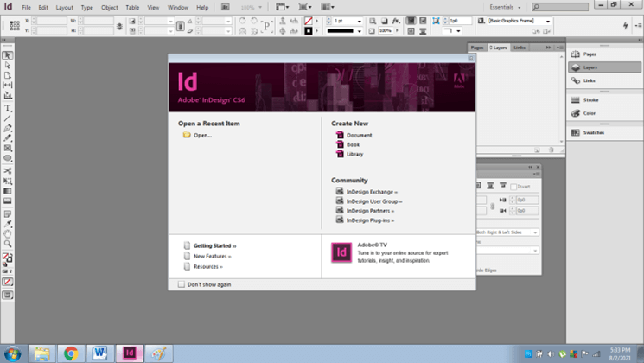
Task: Select the Pencil tool
Action: (8, 138)
